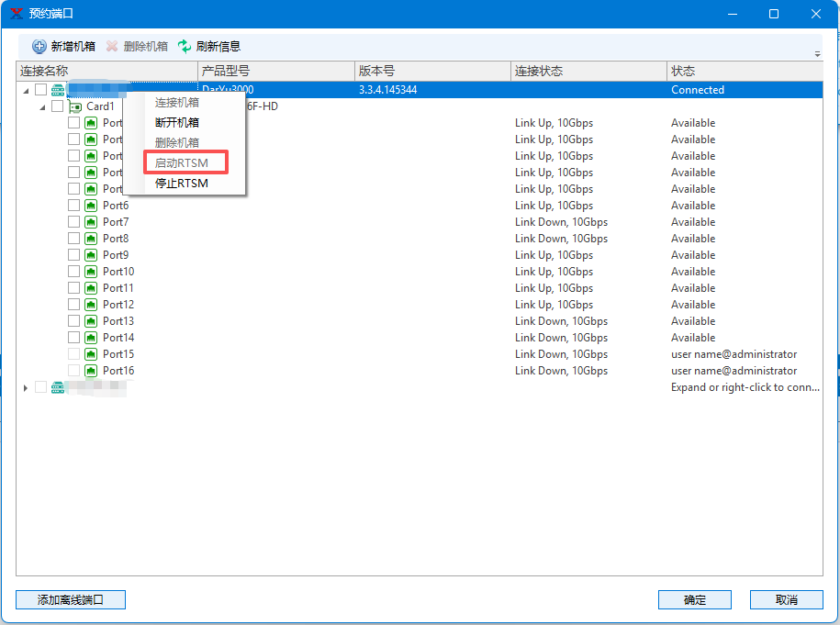Viewport: 840px width, 625px height.
Task: Click the second chassis icon at bottom
Action: click(58, 387)
